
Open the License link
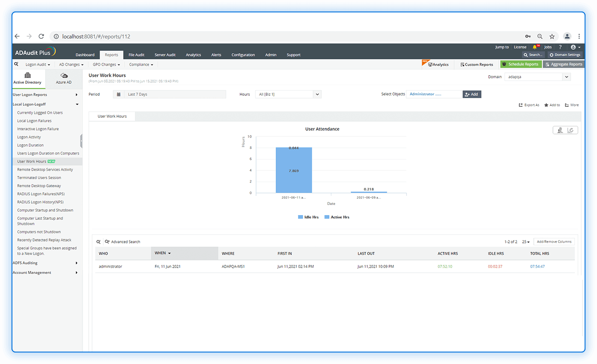coord(520,47)
